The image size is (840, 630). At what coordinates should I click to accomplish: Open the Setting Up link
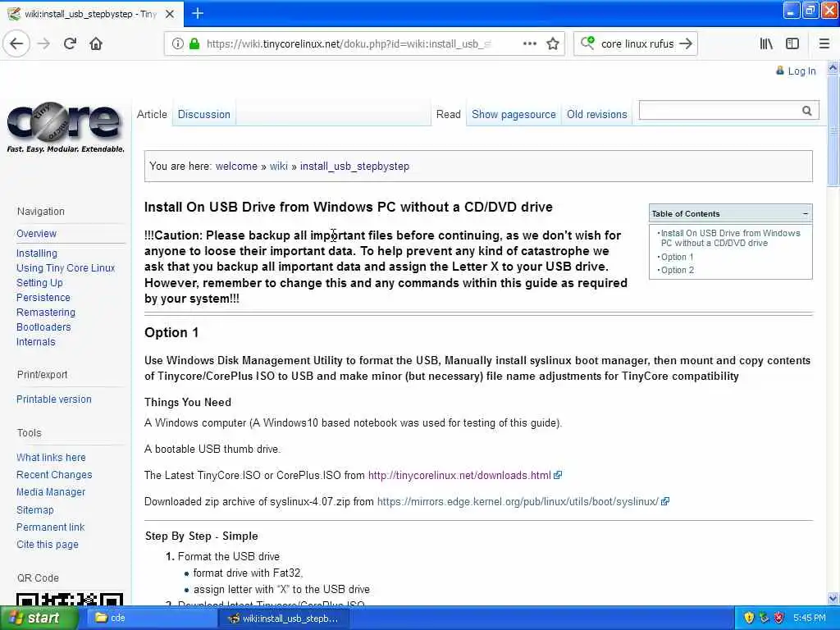pyautogui.click(x=39, y=283)
